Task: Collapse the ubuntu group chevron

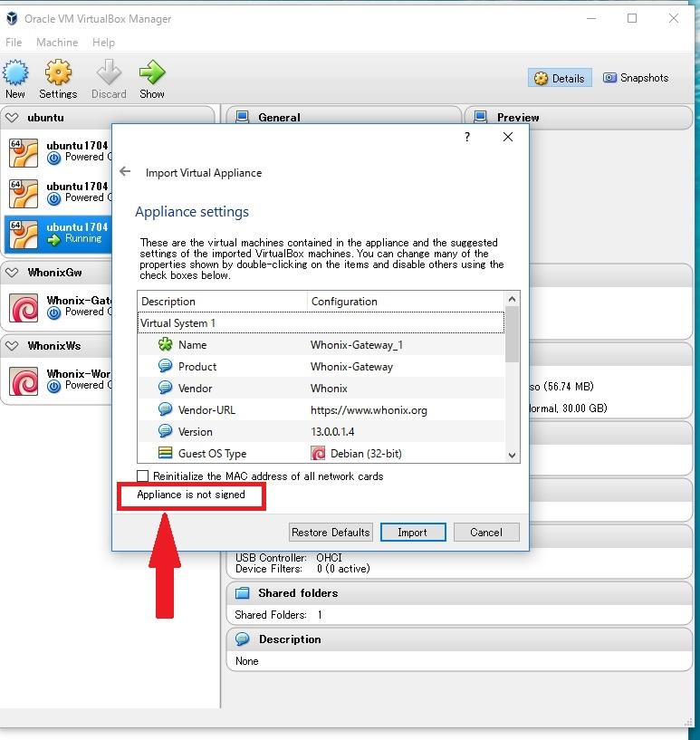Action: [12, 118]
